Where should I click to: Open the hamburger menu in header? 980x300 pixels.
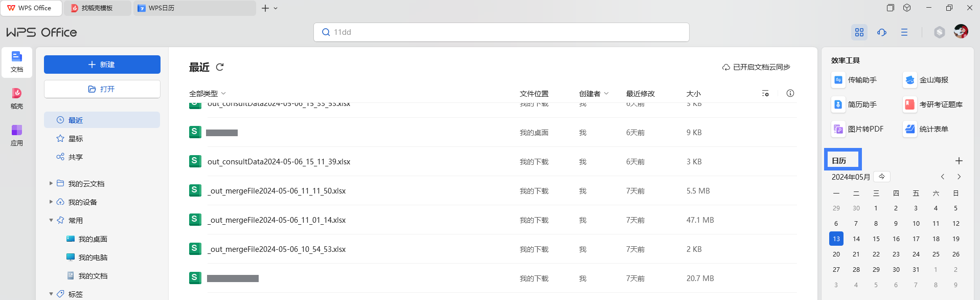[904, 32]
